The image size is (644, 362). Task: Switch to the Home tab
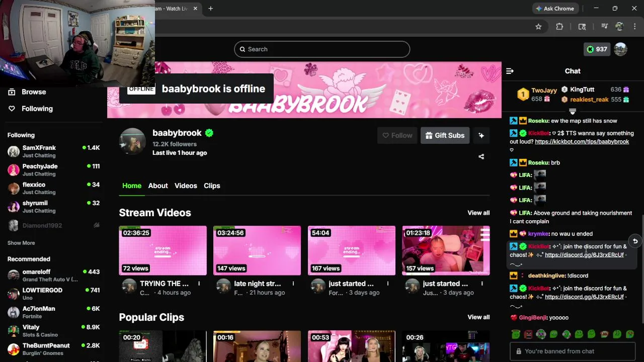click(x=132, y=186)
